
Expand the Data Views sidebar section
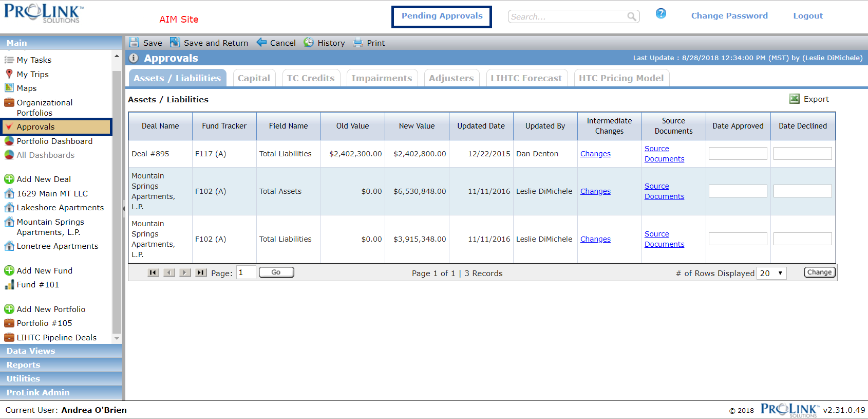(x=61, y=351)
